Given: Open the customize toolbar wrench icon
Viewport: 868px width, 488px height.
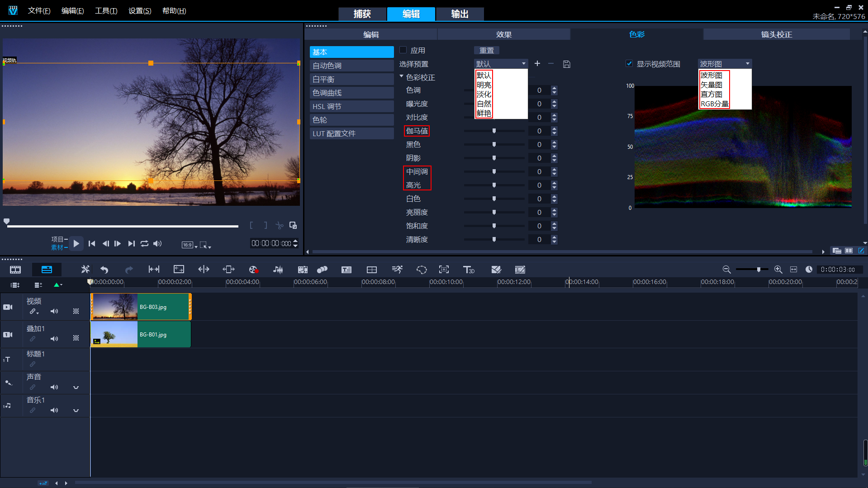Looking at the screenshot, I should point(85,270).
